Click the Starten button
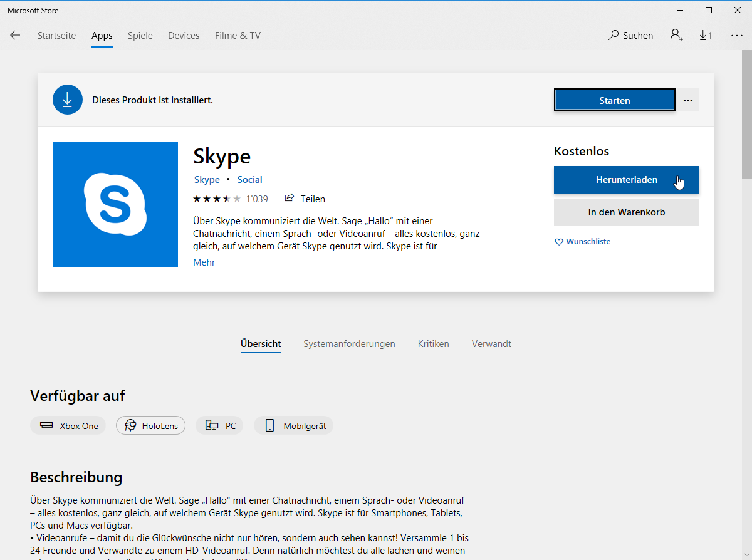The image size is (752, 560). click(615, 100)
